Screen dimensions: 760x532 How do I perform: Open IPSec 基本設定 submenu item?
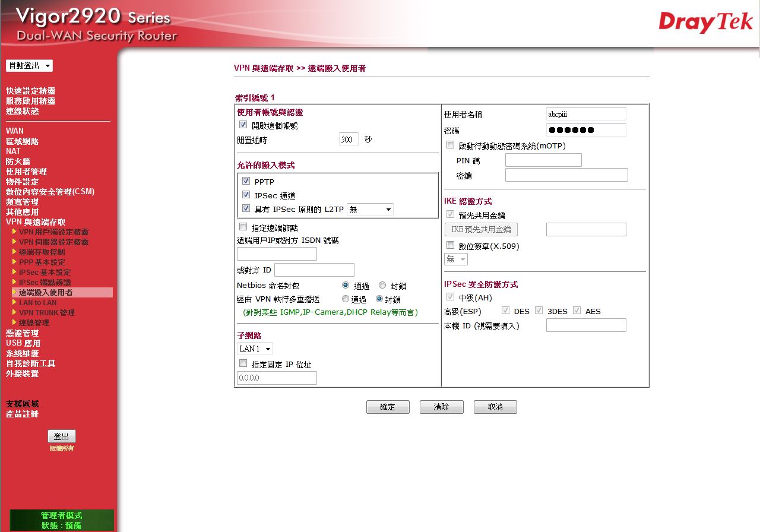tap(45, 273)
